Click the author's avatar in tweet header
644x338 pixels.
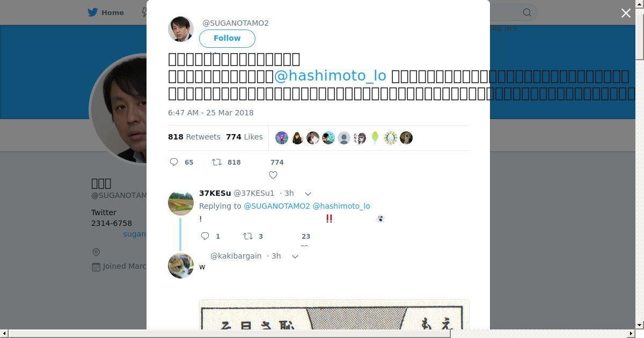pos(181,29)
